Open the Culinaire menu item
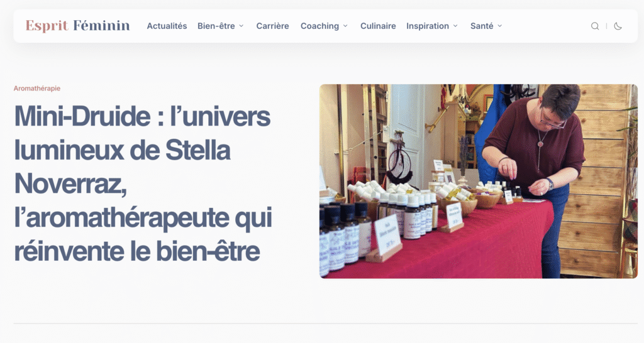644x343 pixels. [378, 26]
